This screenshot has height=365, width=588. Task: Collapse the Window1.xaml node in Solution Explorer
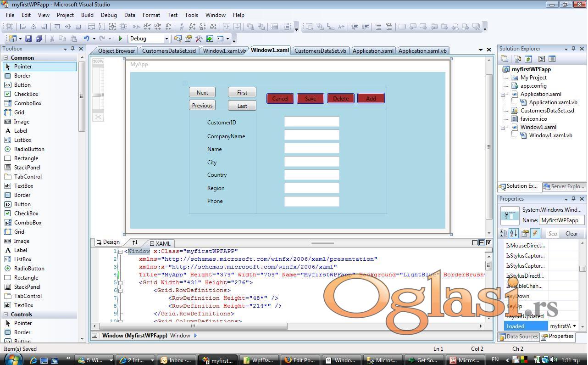[504, 127]
